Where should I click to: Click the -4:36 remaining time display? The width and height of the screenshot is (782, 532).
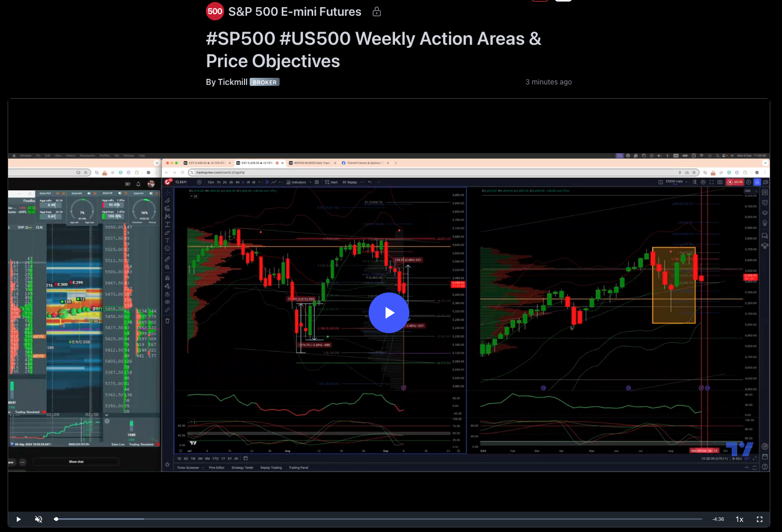(x=718, y=519)
